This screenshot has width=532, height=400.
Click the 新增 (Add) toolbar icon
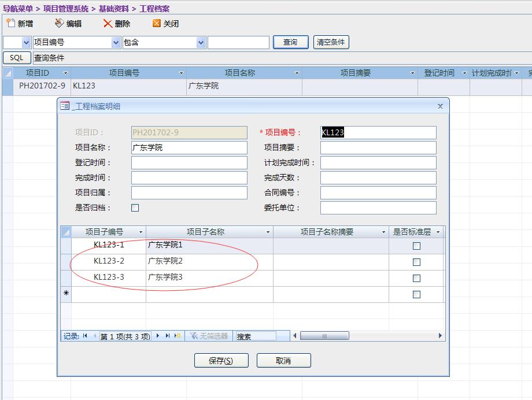click(10, 23)
